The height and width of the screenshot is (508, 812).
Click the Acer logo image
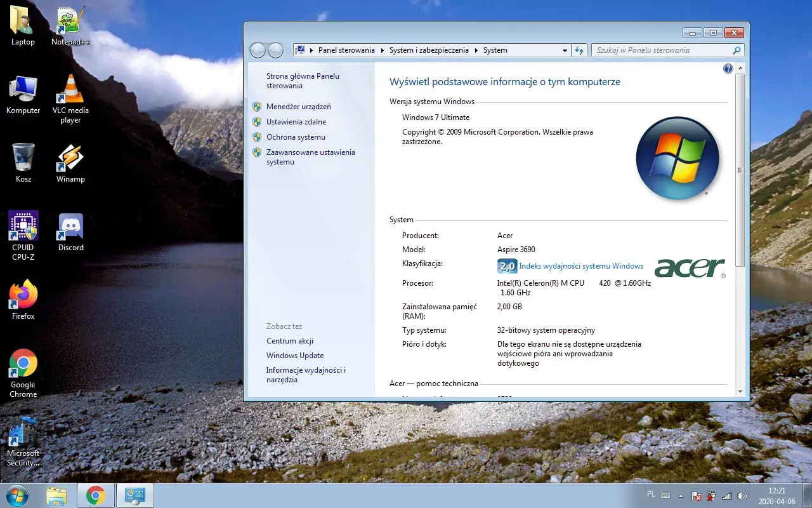(690, 268)
